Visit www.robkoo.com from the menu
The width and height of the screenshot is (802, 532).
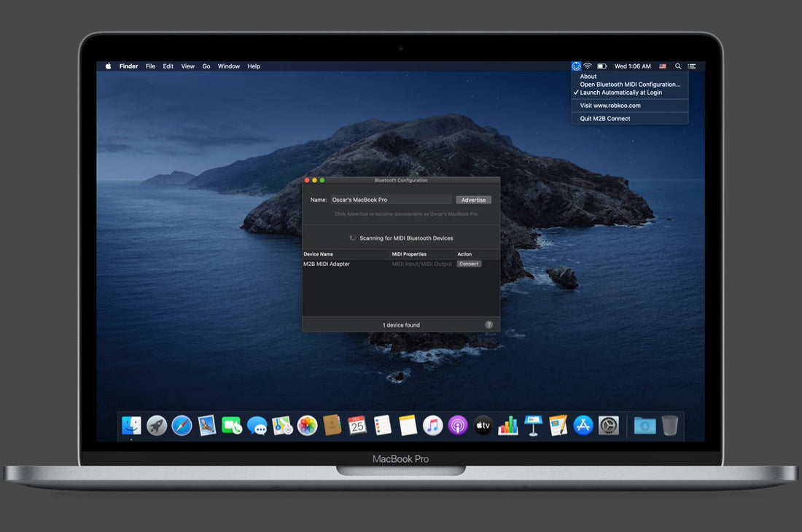pyautogui.click(x=610, y=106)
